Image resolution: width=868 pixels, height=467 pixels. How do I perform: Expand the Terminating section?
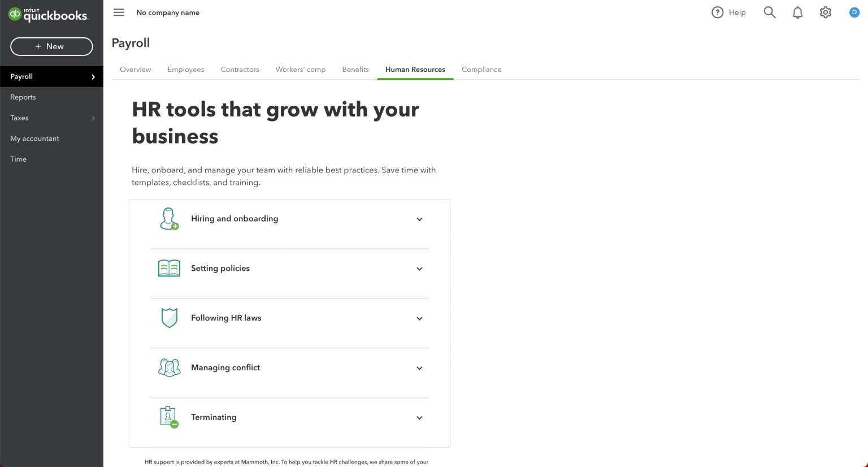pos(419,417)
